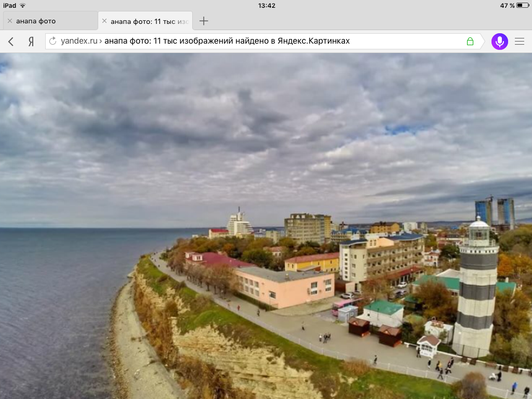Go back with the browser back arrow
Viewport: 532px width, 399px height.
pos(11,42)
